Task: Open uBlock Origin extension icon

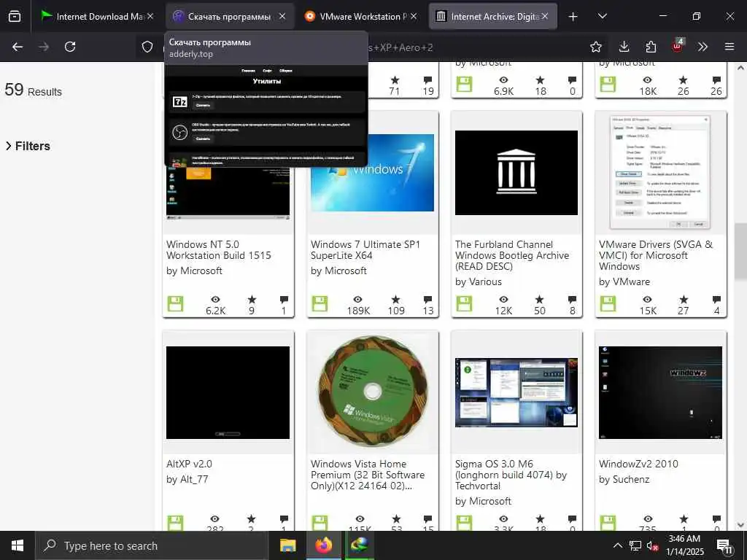Action: (678, 46)
